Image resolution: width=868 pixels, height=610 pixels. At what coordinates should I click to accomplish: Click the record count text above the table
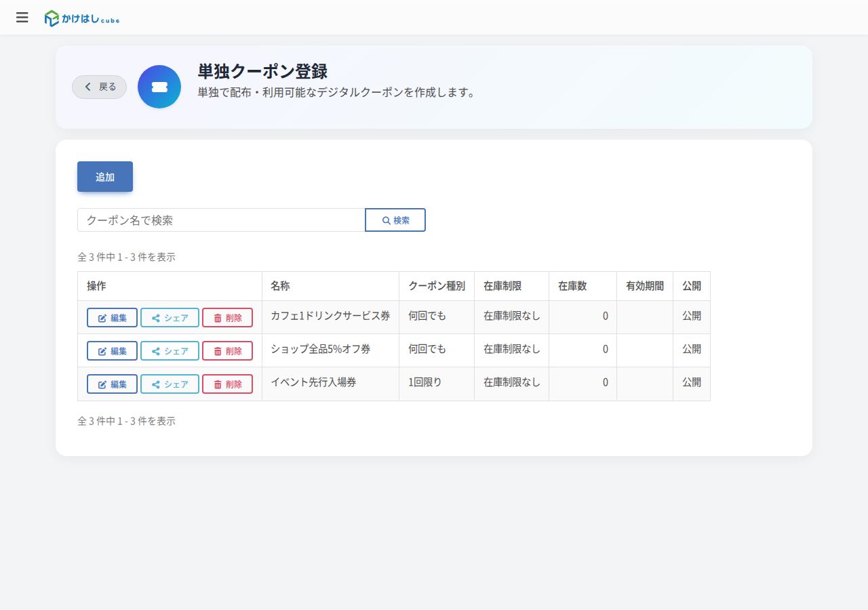coord(127,258)
